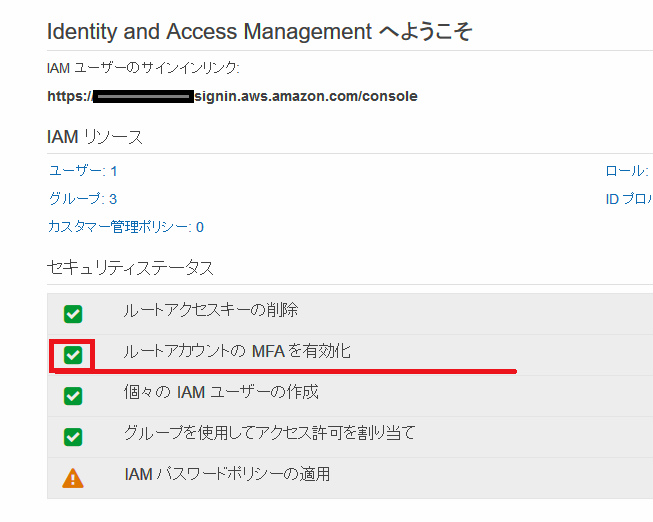The width and height of the screenshot is (653, 522).
Task: Click green check beside グループを使用してアクセス許可を割り当て
Action: tap(73, 437)
